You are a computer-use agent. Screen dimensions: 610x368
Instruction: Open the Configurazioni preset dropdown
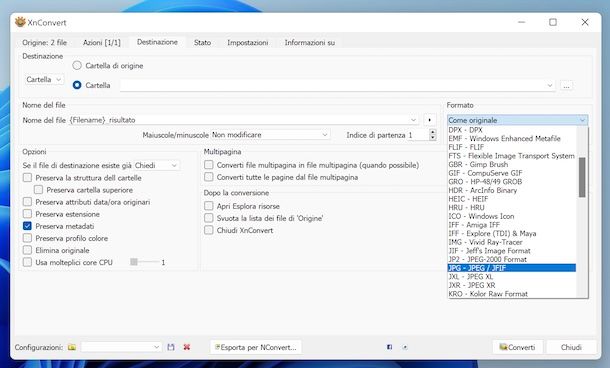[x=121, y=347]
